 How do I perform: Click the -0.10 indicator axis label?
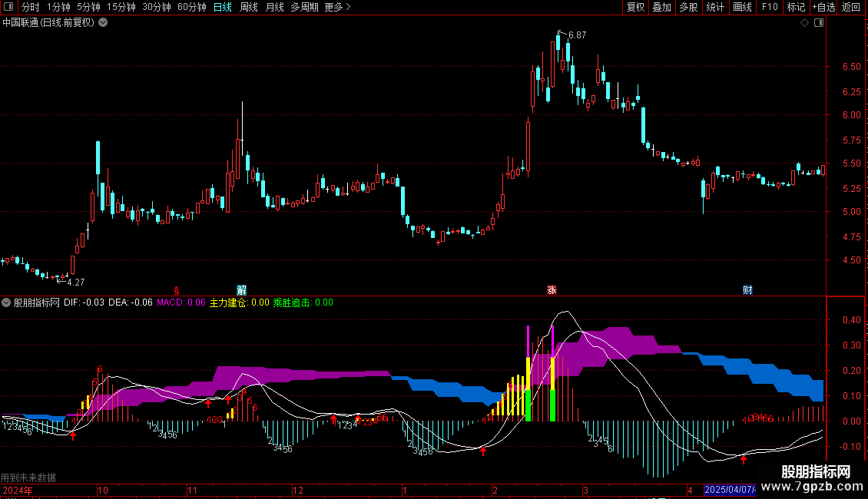850,447
